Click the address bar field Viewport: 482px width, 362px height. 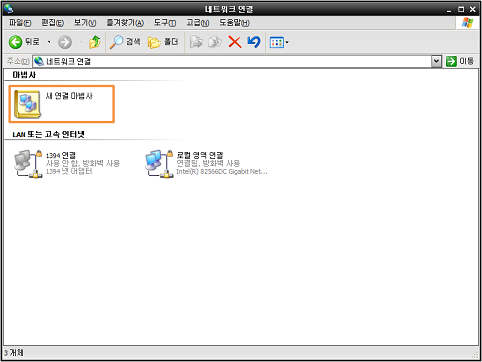coord(232,61)
